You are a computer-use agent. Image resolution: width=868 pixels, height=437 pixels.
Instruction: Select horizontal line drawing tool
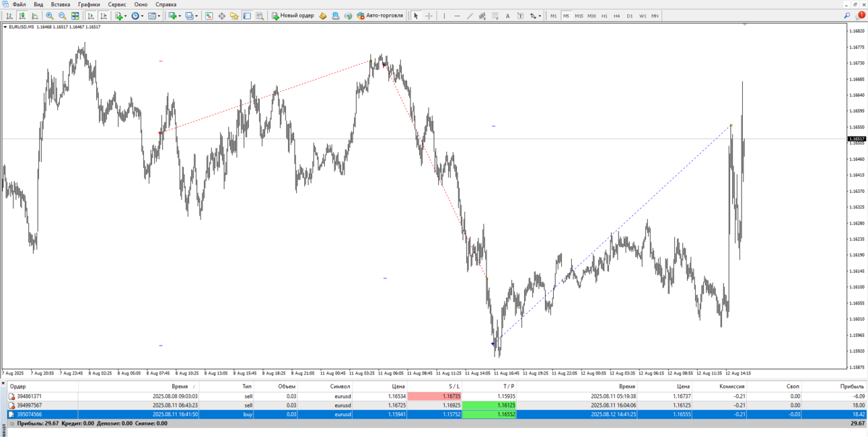coord(457,15)
